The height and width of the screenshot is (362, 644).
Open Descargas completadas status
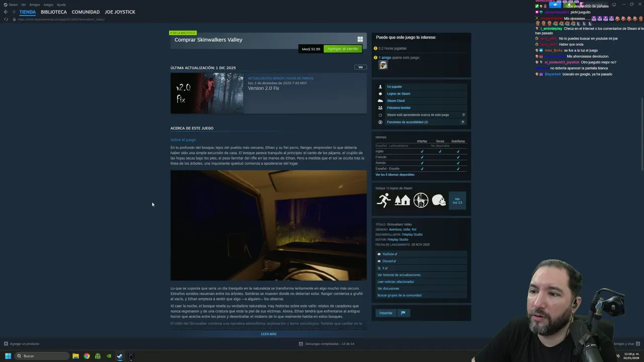point(327,344)
